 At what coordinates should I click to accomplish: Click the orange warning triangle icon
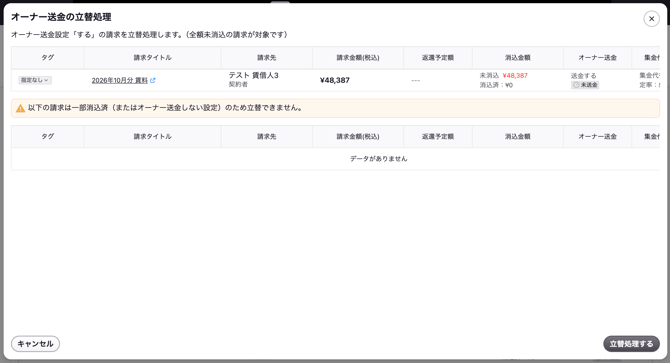(20, 108)
